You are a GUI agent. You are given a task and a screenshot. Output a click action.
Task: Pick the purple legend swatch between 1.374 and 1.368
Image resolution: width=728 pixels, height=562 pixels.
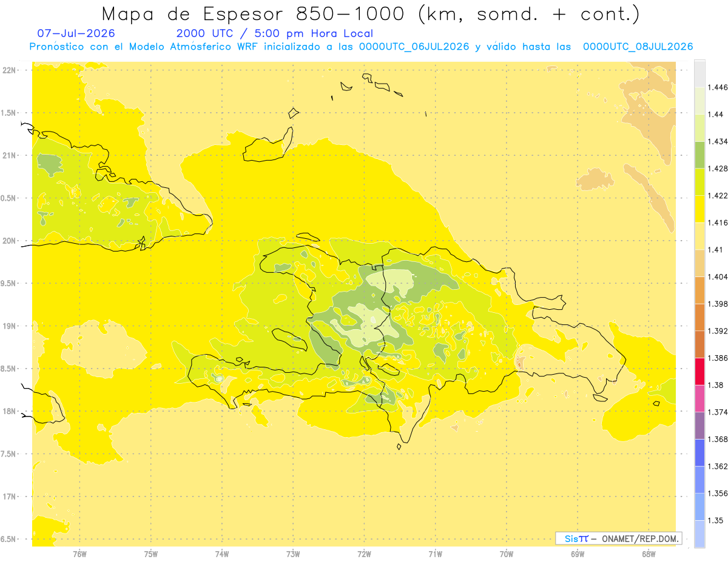699,426
